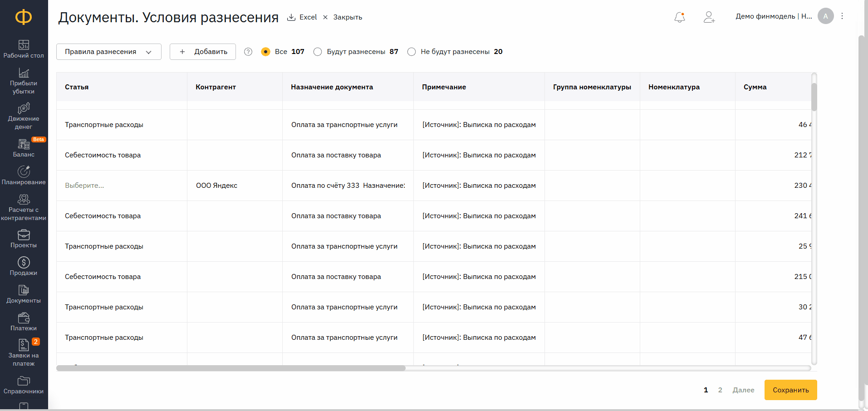Screen dimensions: 868x411
Task: Open Заявки на платеж section
Action: coord(24,353)
